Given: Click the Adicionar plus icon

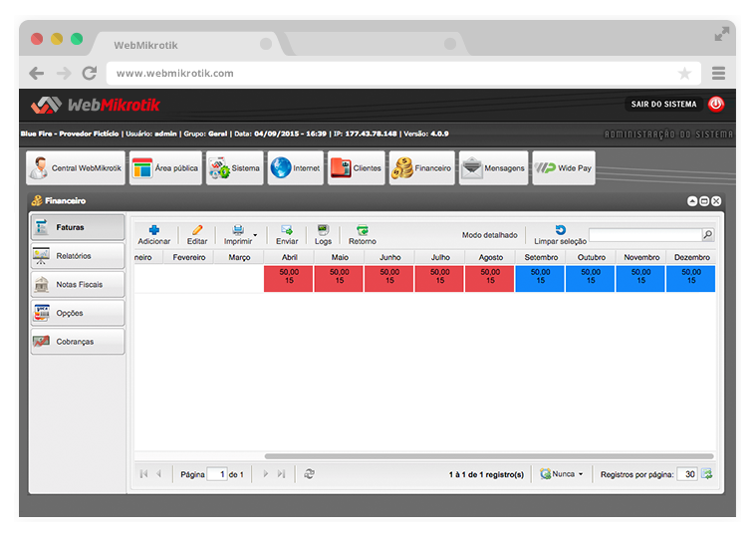Looking at the screenshot, I should (153, 229).
